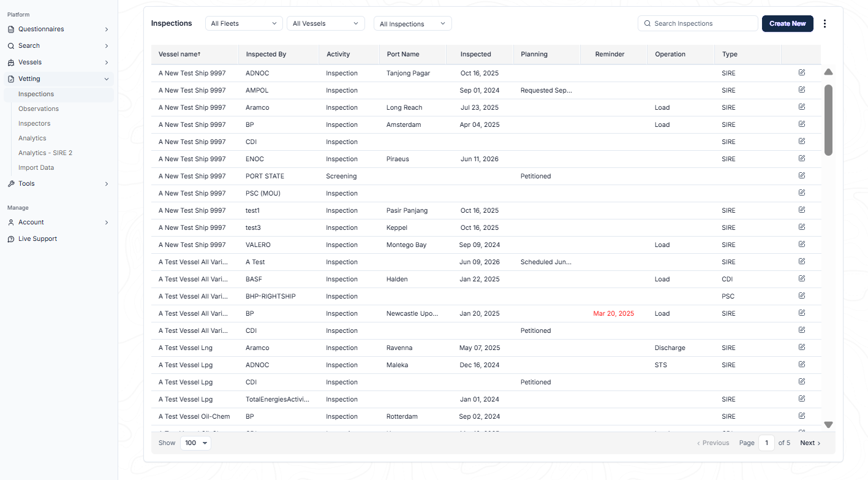Click the Vessels ship icon in the sidebar

click(11, 63)
